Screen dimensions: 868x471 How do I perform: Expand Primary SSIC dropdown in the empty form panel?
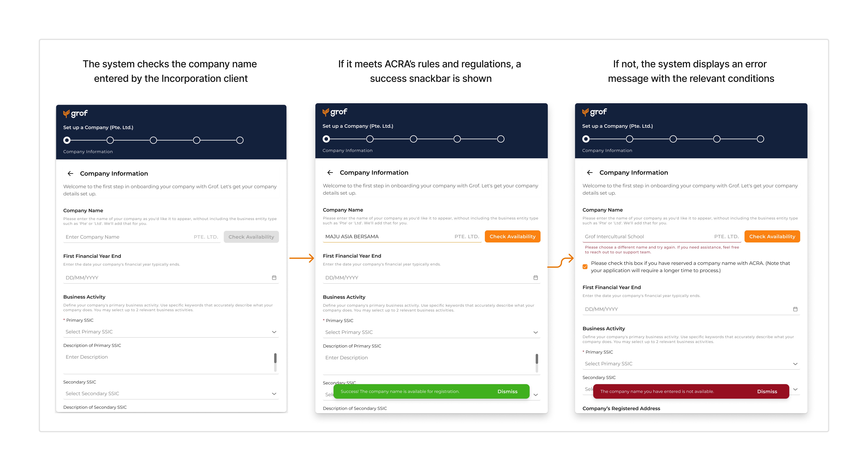tap(274, 332)
